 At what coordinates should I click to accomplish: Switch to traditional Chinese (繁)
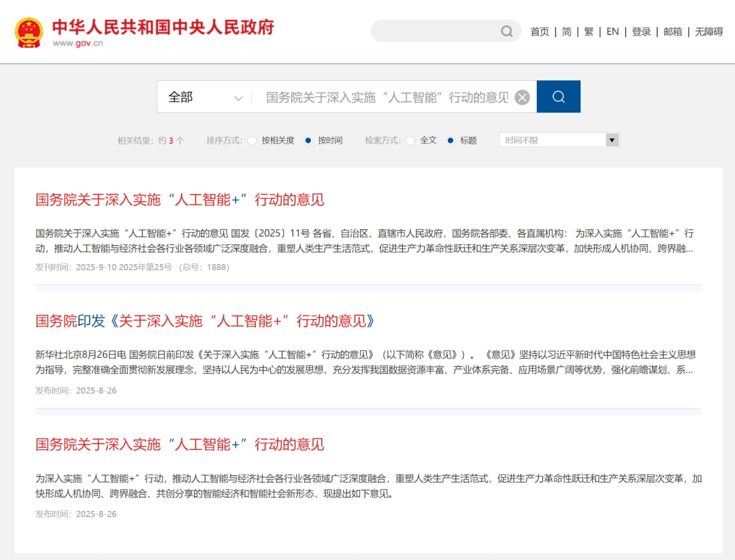click(x=589, y=32)
